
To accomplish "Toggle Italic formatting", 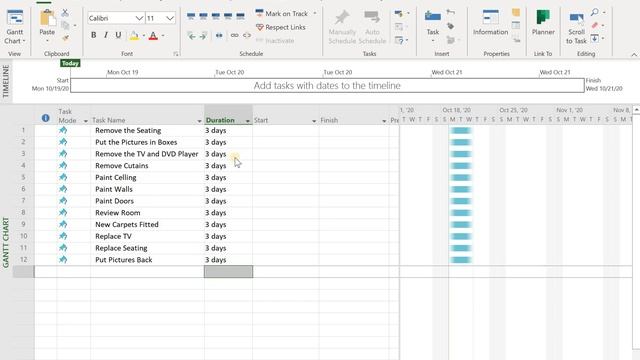I will pos(106,35).
